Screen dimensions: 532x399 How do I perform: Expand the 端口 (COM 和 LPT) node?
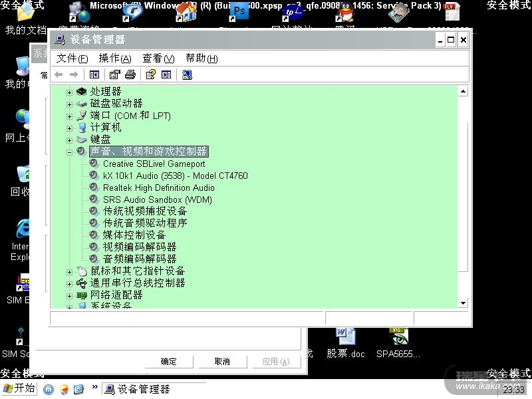coord(69,116)
